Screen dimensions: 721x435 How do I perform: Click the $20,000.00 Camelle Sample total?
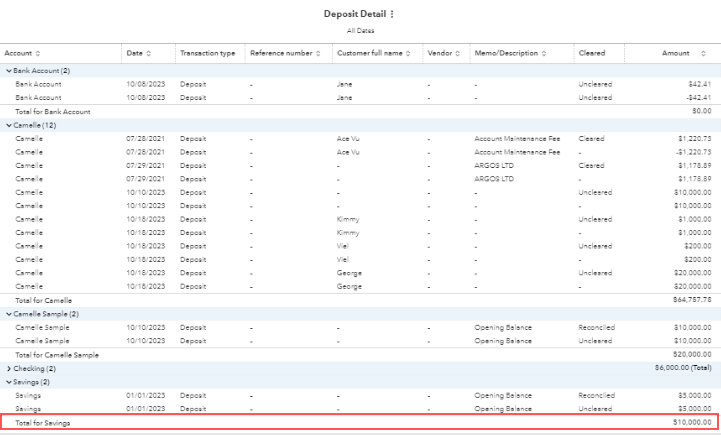pyautogui.click(x=692, y=355)
